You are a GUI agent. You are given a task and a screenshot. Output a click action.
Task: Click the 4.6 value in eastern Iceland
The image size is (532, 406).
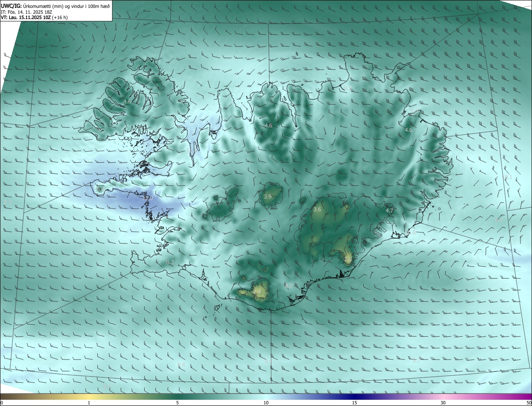click(409, 130)
